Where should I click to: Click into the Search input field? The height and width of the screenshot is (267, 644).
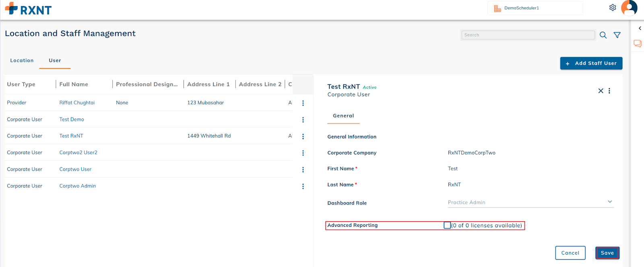(x=528, y=35)
